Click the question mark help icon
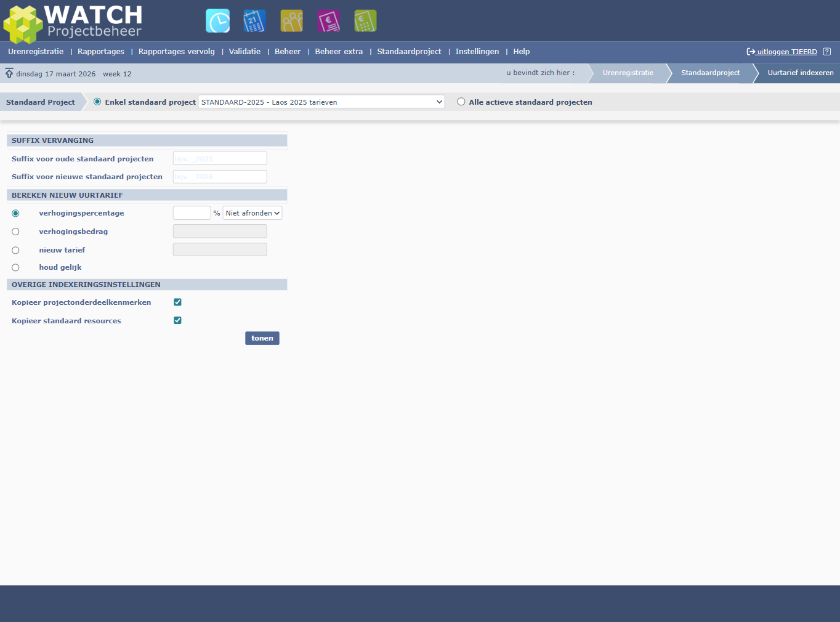840x622 pixels. (827, 52)
